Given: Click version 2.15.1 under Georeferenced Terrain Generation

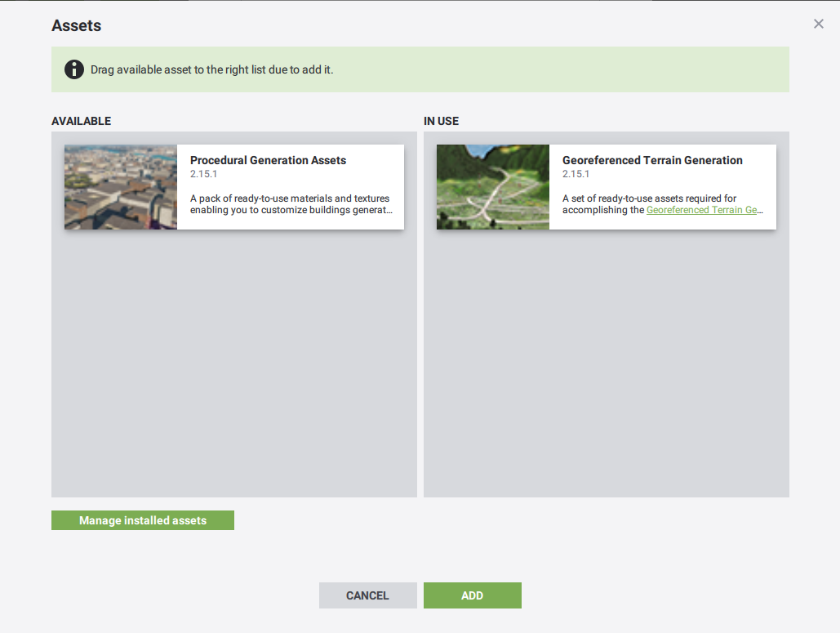Looking at the screenshot, I should click(576, 174).
